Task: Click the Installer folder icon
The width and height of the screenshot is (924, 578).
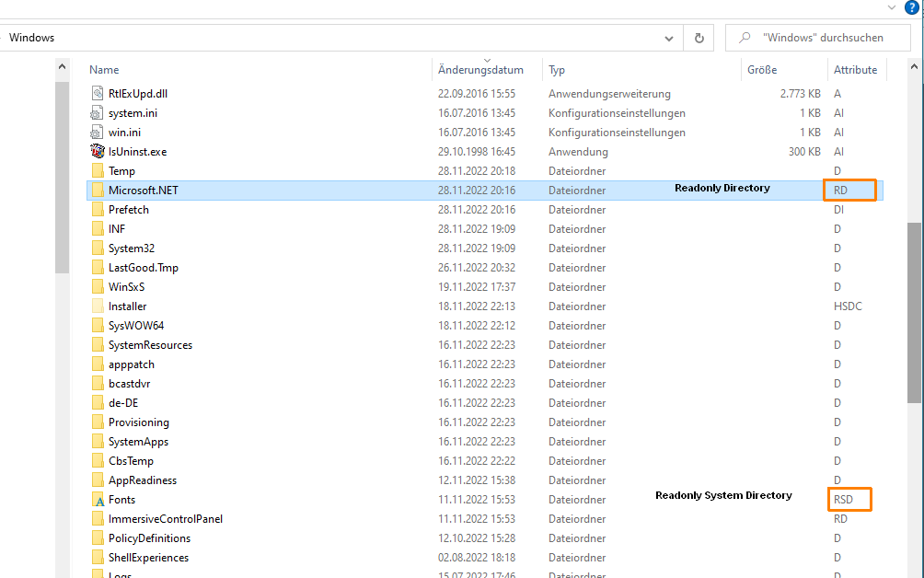Action: [x=98, y=306]
